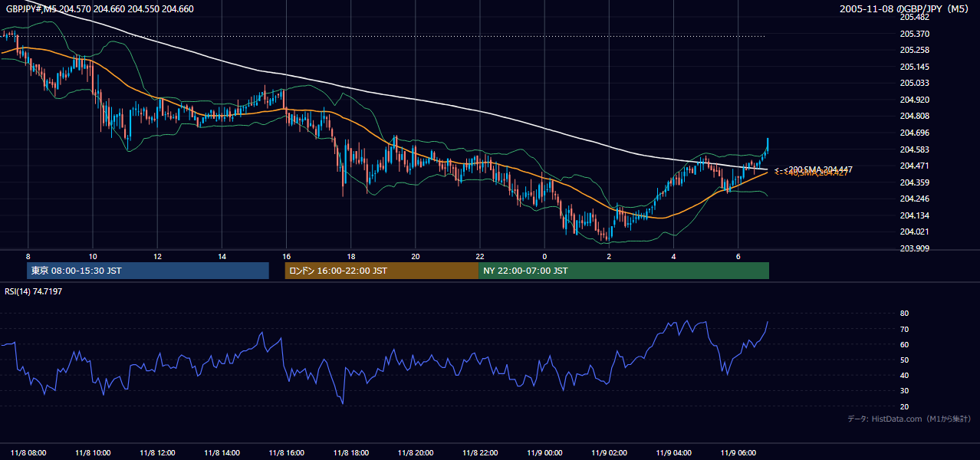Click hour label 16 under the price chart
The width and height of the screenshot is (980, 460).
[286, 256]
